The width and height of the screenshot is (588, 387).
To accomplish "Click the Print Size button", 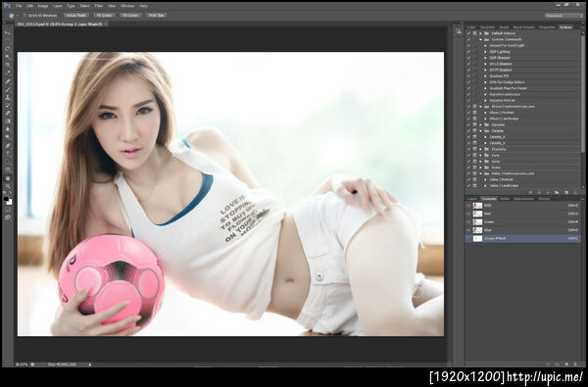I will point(157,16).
